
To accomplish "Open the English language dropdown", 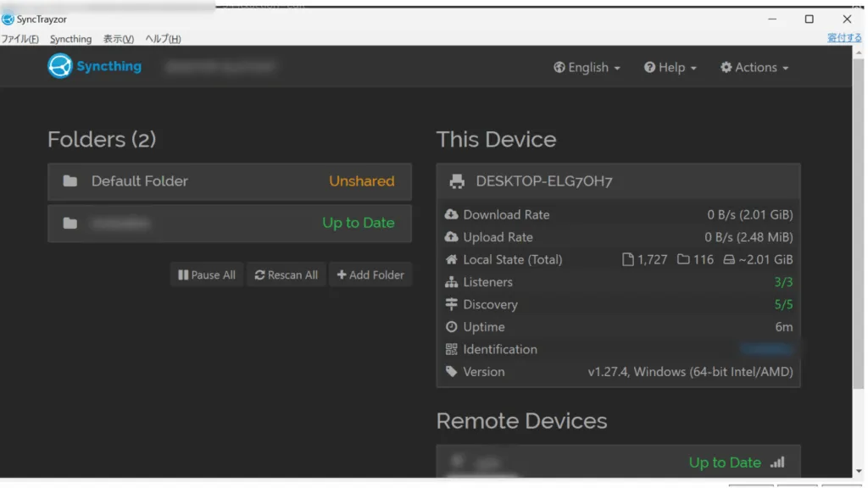I will (x=587, y=68).
